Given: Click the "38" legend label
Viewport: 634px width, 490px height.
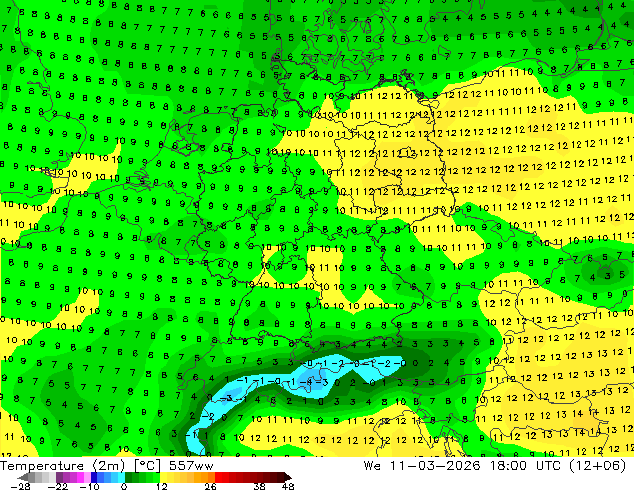Looking at the screenshot, I should coord(260,486).
